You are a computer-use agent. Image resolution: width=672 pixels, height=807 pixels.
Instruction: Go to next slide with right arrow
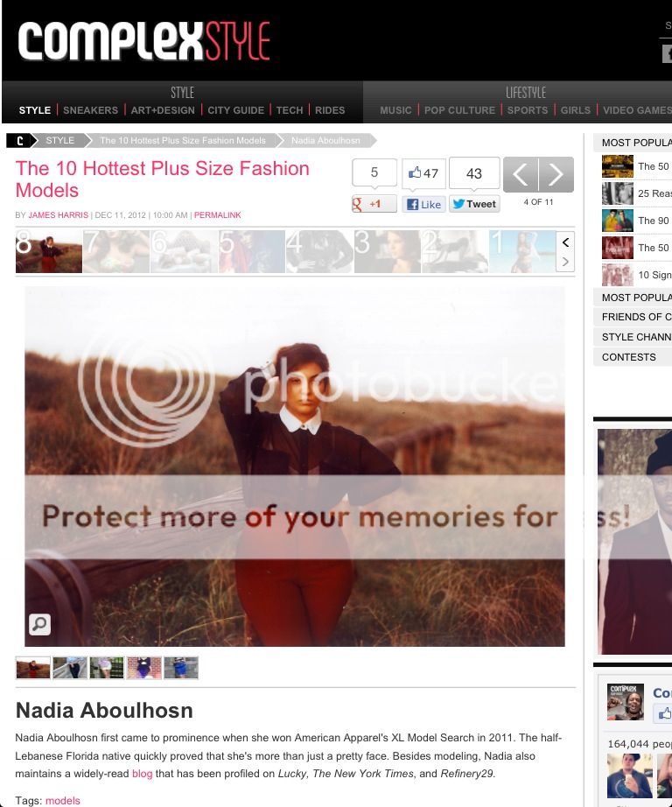pos(556,174)
